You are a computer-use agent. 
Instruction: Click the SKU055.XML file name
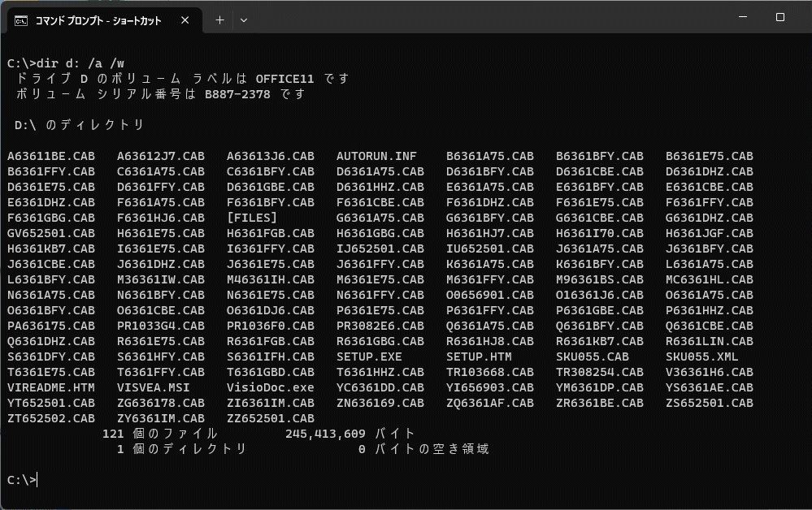coord(702,357)
